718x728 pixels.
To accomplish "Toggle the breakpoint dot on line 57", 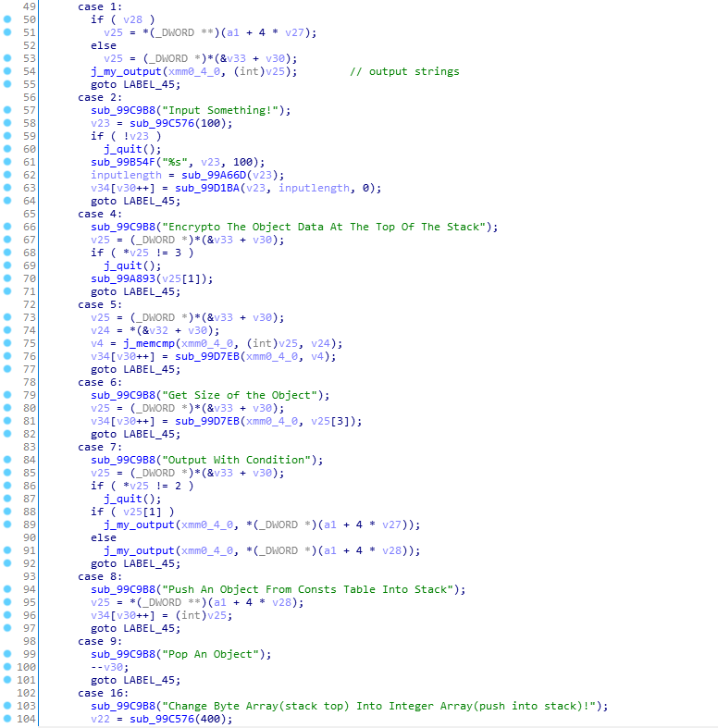I will (x=7, y=110).
